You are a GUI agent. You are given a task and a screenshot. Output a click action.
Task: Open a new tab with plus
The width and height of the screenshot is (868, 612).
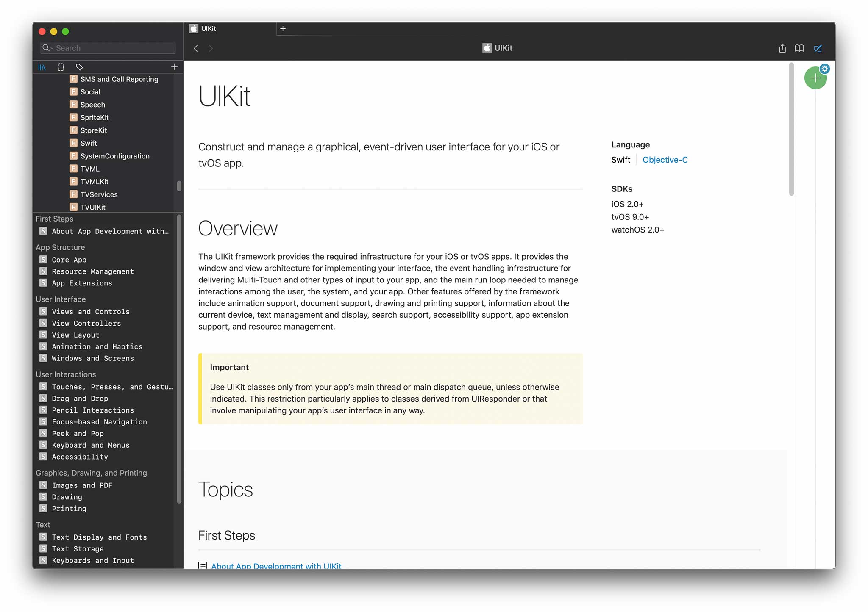tap(283, 29)
